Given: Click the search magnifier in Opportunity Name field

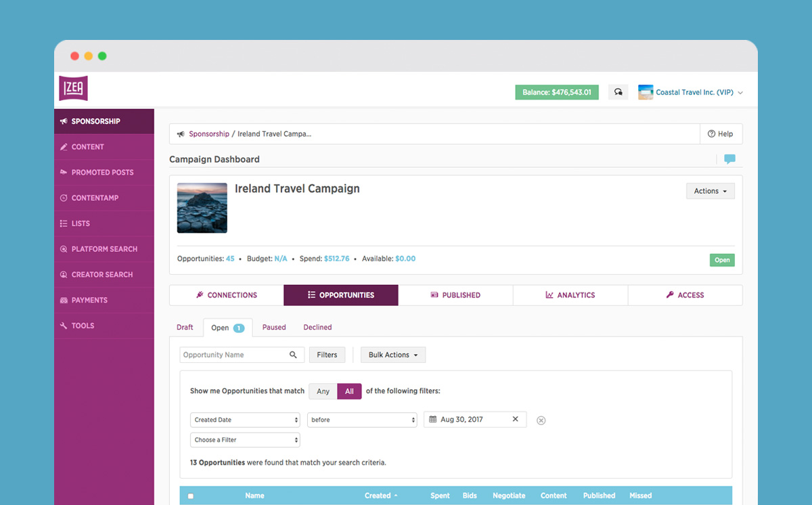Looking at the screenshot, I should pyautogui.click(x=293, y=355).
